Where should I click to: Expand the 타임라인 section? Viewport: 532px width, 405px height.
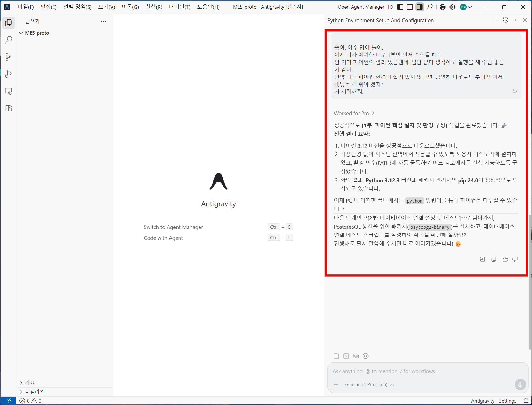(x=65, y=391)
